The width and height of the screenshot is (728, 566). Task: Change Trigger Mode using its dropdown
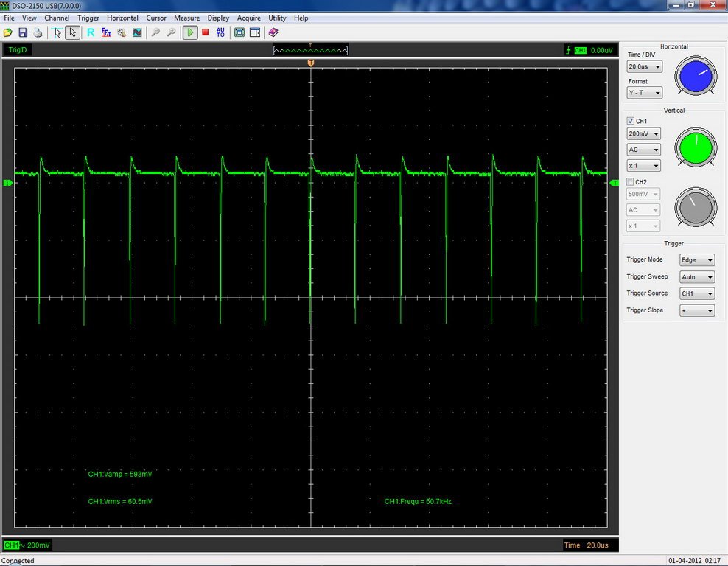pos(696,259)
